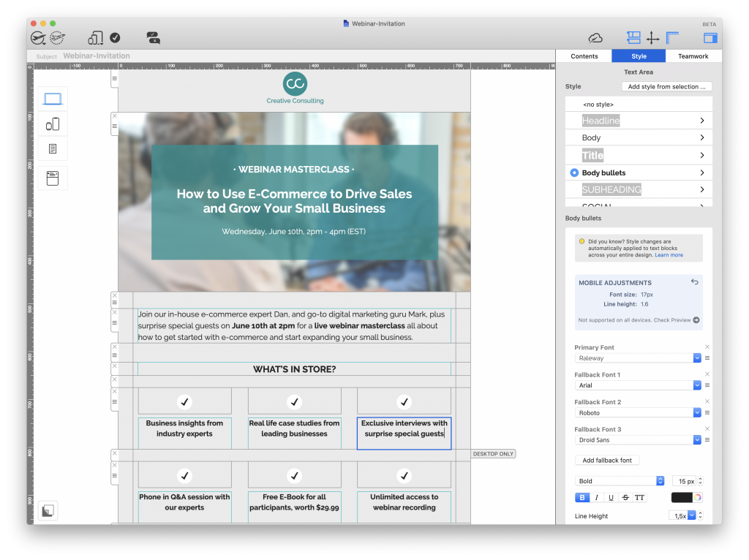Remove the Primary Font with its X icon
Screen dimensions: 749x560
coord(707,347)
